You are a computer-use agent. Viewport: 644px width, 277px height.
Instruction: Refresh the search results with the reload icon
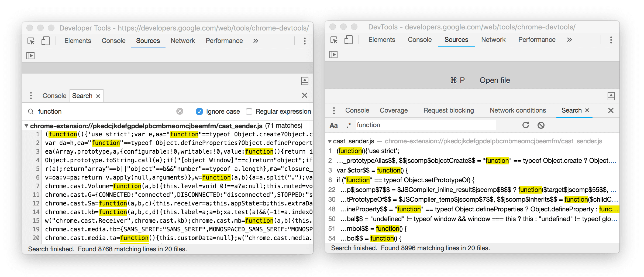pos(525,125)
